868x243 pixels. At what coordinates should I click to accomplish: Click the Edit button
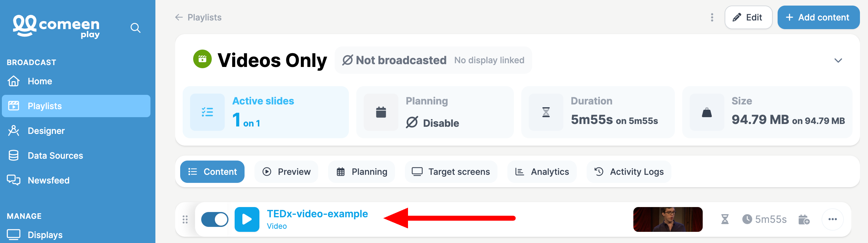(749, 17)
